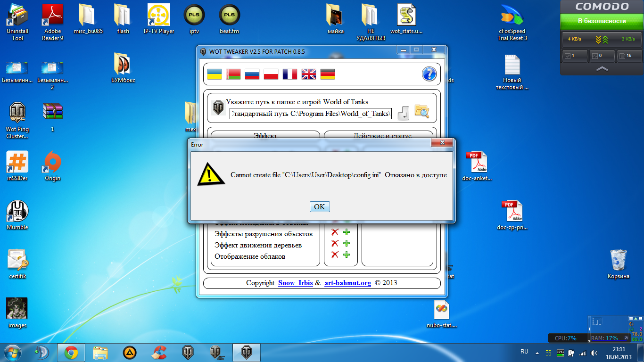This screenshot has height=362, width=644.
Task: Open Wot Ping Cluster desktop icon
Action: tap(17, 121)
